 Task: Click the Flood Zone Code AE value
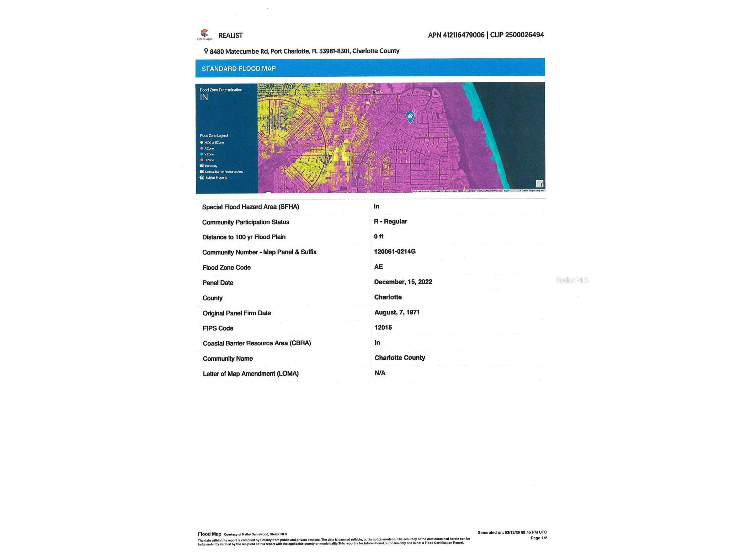pos(378,266)
